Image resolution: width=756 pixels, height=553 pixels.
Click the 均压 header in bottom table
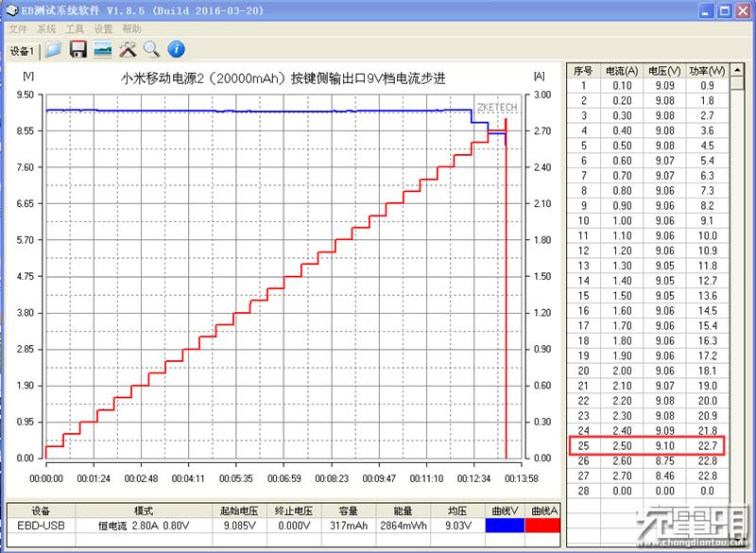pyautogui.click(x=457, y=511)
